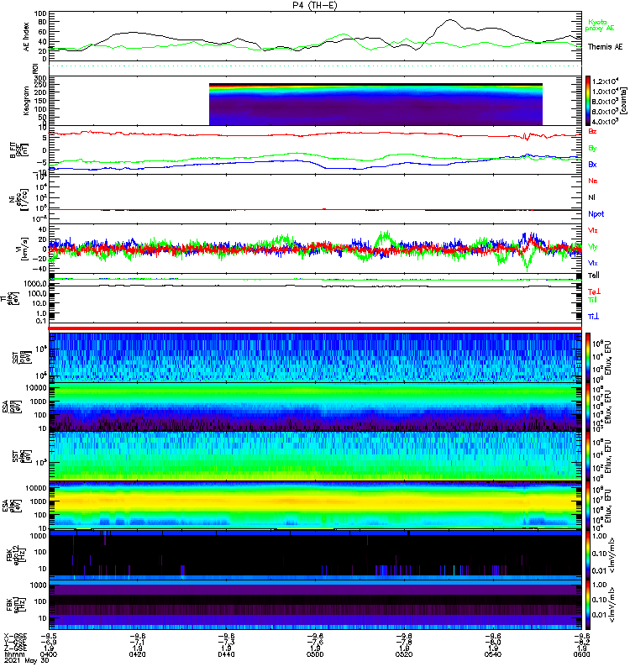Click the hhmm row label
630x672 pixels.
(x=14, y=654)
